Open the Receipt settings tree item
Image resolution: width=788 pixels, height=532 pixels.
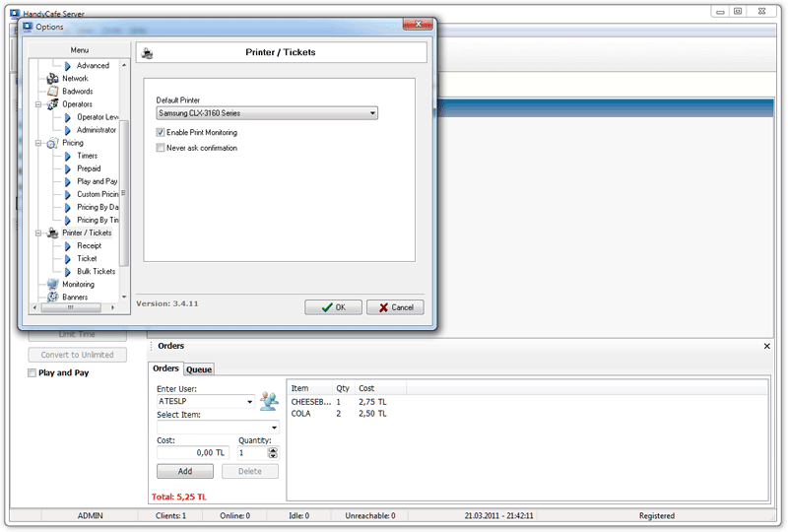pyautogui.click(x=89, y=245)
